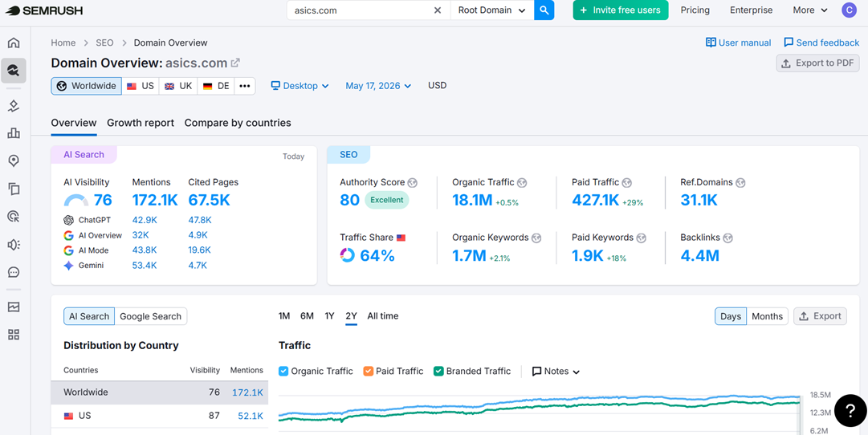Click the Organic Keywords globe info icon
Image resolution: width=868 pixels, height=435 pixels.
(x=536, y=238)
